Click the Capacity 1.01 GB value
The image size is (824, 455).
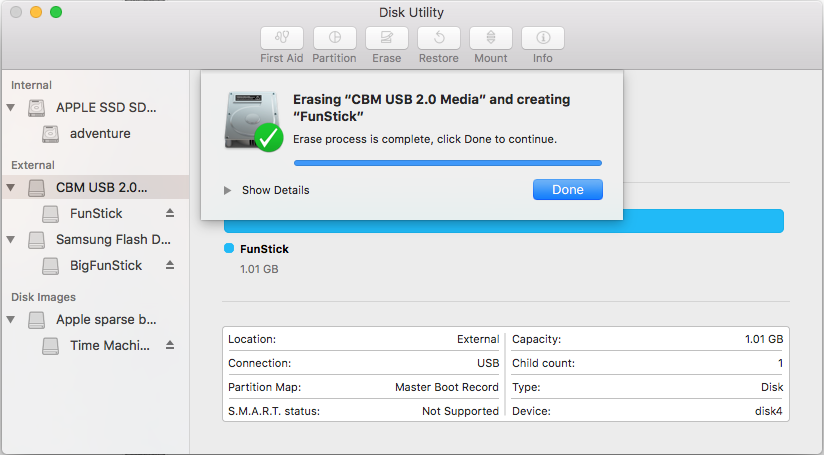coord(764,339)
